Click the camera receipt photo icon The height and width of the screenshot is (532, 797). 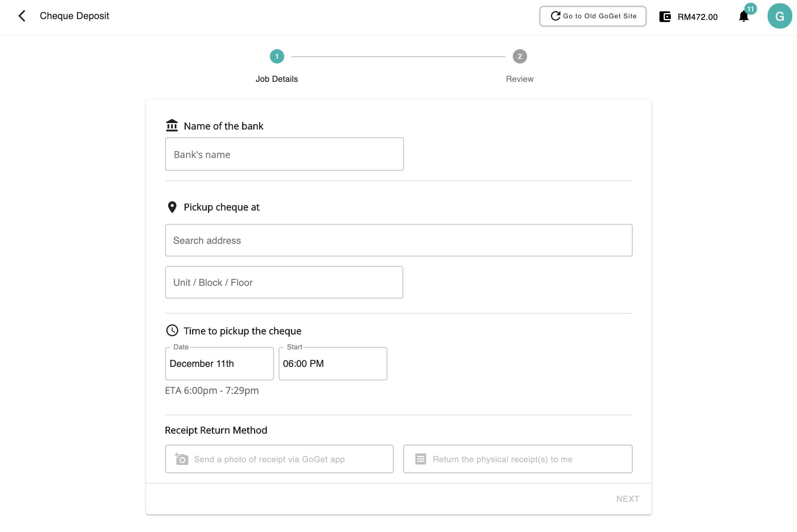(x=181, y=459)
